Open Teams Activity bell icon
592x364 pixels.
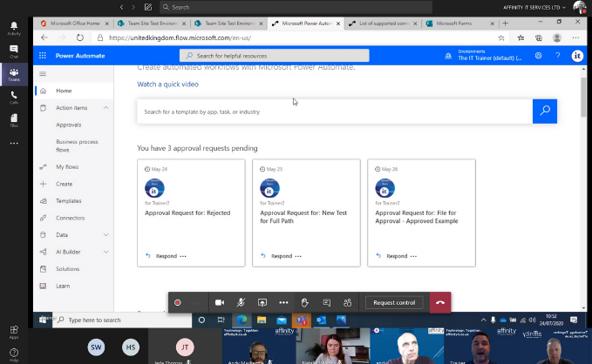[x=14, y=28]
